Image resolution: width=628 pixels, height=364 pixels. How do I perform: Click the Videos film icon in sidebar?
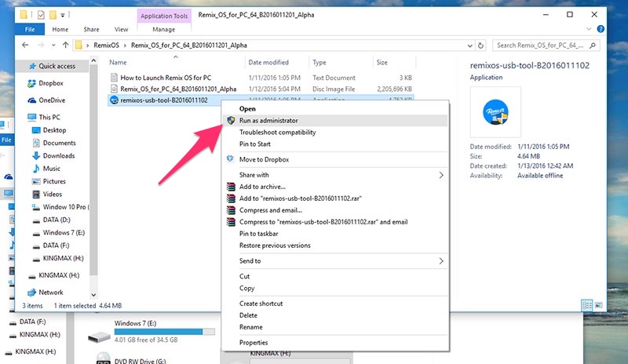point(36,195)
